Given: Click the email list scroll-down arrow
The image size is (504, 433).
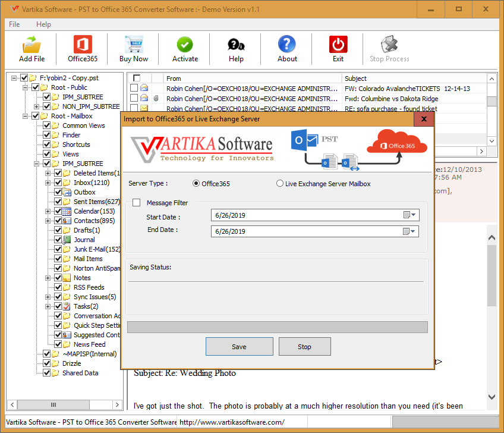Looking at the screenshot, I should (x=492, y=140).
